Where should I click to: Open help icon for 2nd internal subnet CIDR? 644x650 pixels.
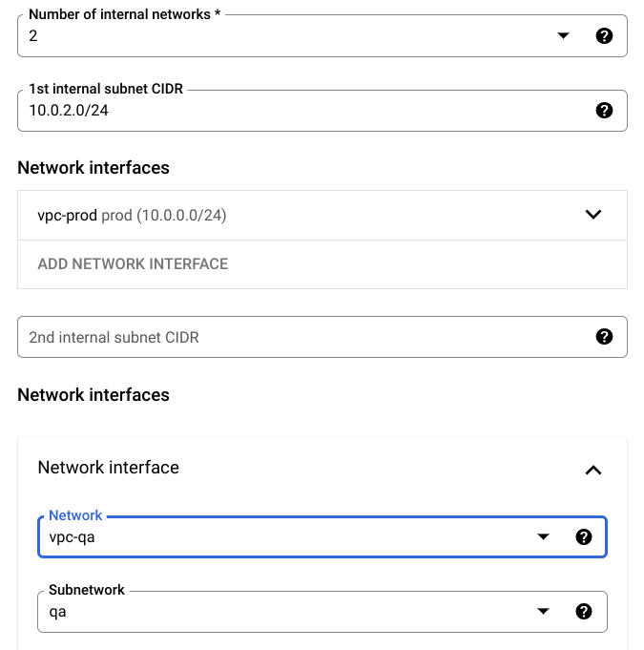pyautogui.click(x=604, y=337)
